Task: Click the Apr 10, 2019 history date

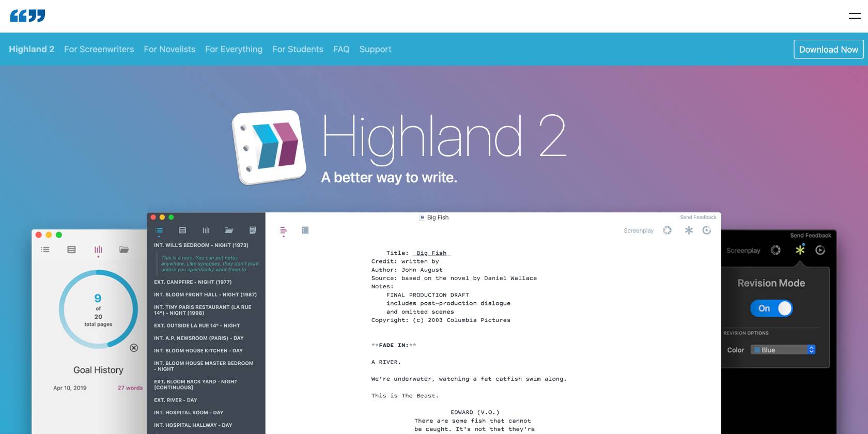Action: (x=70, y=388)
